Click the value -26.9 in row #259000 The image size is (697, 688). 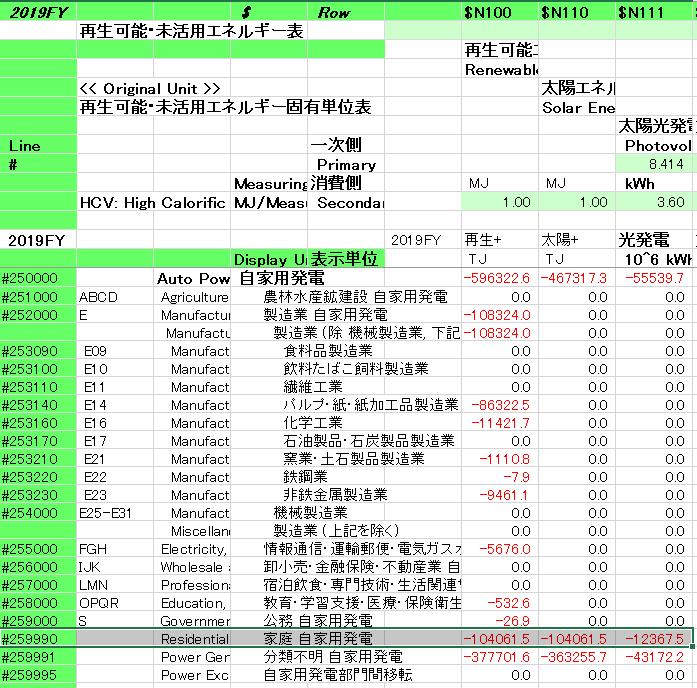coord(500,620)
